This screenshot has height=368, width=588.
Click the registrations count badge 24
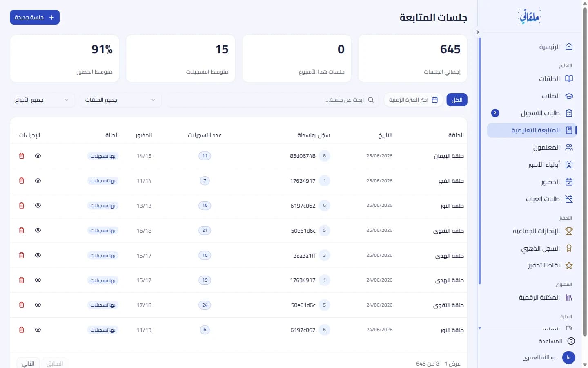pos(205,305)
